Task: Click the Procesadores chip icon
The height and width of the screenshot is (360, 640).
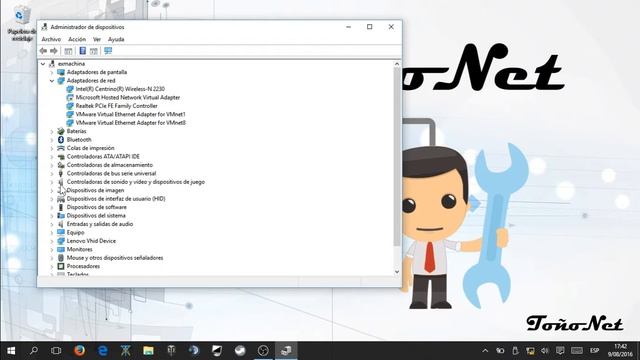Action: click(61, 267)
